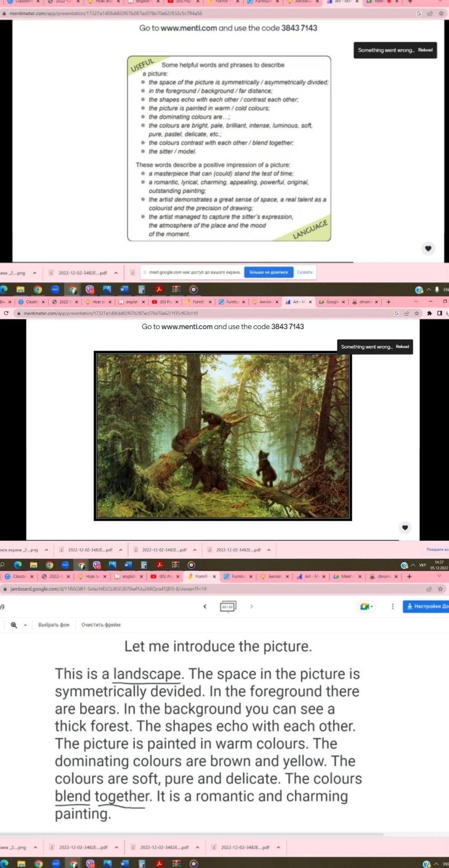The height and width of the screenshot is (868, 449).
Task: Open Edge from taskbar above Jamboard window
Action: [18, 565]
